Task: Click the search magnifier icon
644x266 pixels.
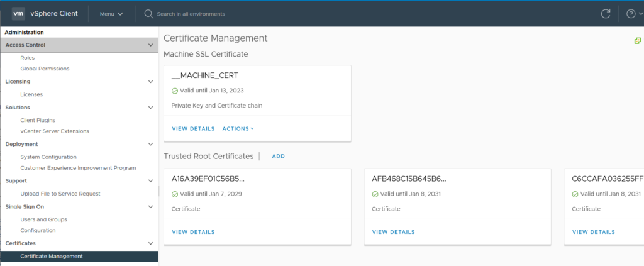Action: coord(148,14)
